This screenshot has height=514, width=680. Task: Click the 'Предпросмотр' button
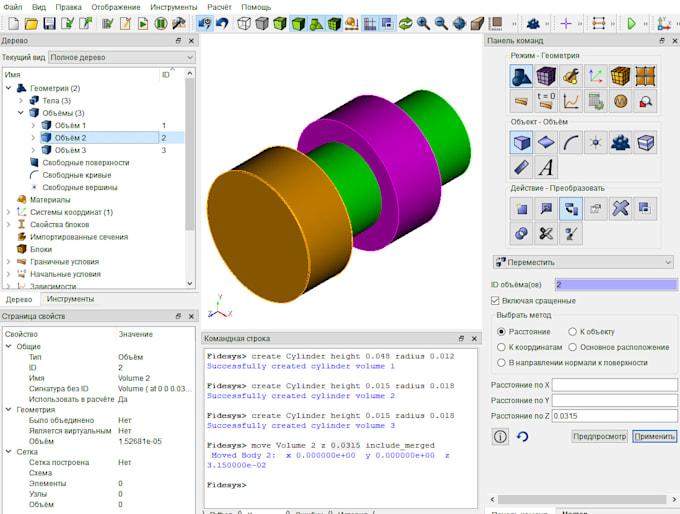point(599,436)
